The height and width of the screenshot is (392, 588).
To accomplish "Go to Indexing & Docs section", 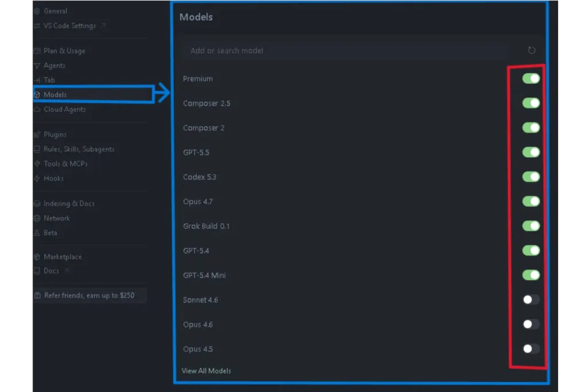I will coord(69,204).
